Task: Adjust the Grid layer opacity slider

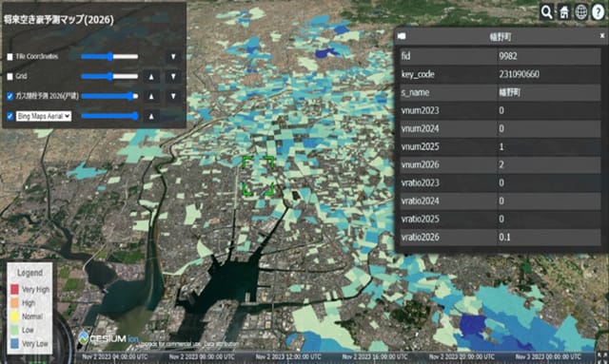Action: coord(109,76)
